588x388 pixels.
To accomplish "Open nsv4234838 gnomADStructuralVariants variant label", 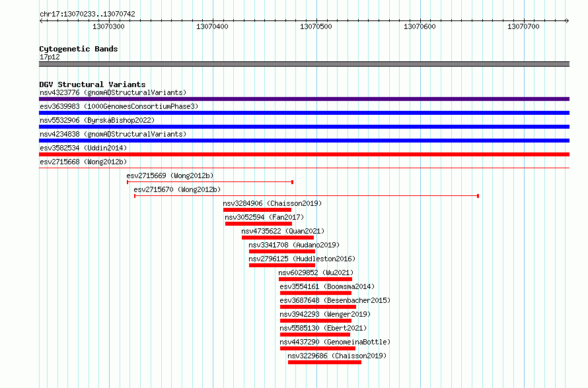I will (x=113, y=134).
